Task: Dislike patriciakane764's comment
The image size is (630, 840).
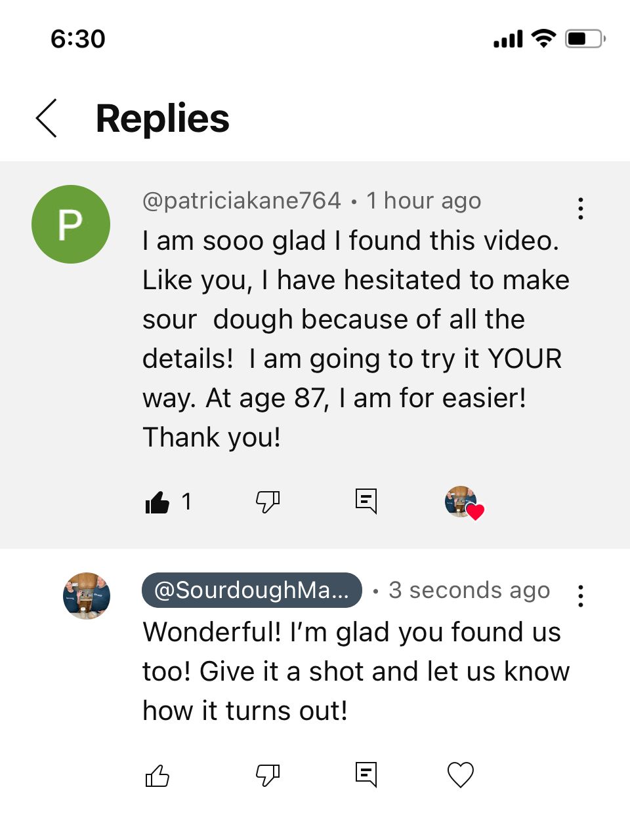Action: pyautogui.click(x=268, y=502)
